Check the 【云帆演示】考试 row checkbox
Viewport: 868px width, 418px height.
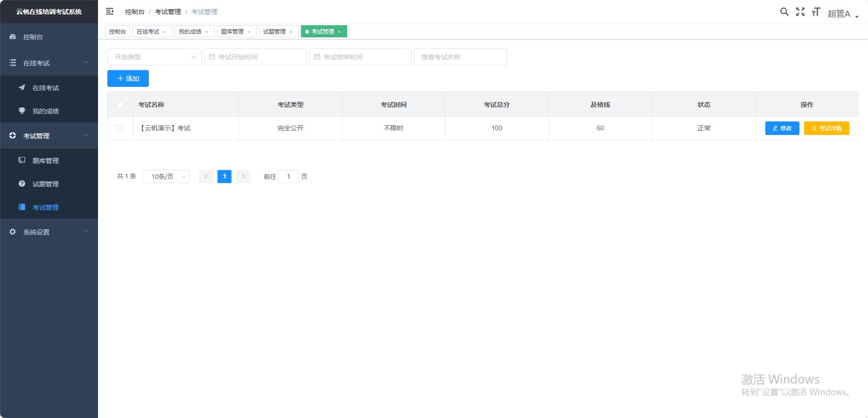[119, 128]
